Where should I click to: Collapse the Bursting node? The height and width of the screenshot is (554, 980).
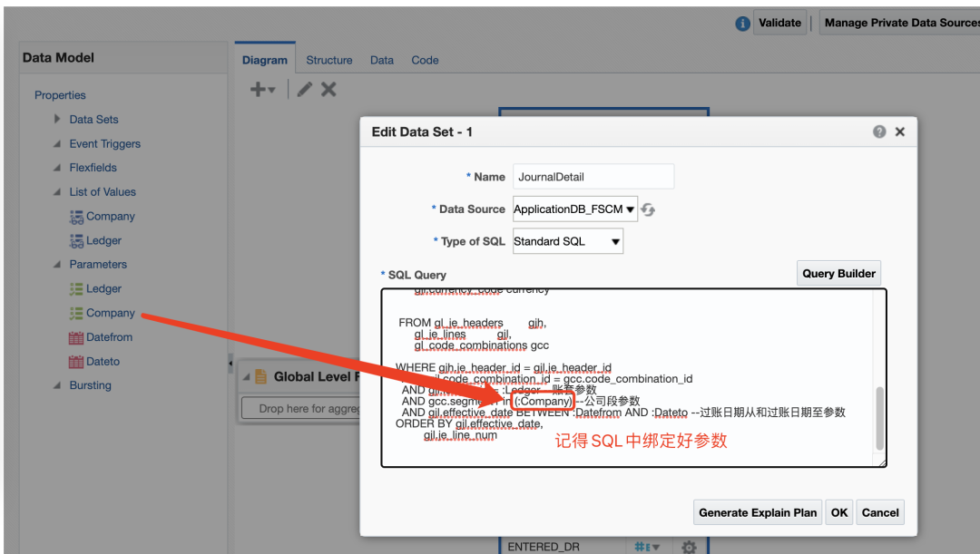click(57, 385)
